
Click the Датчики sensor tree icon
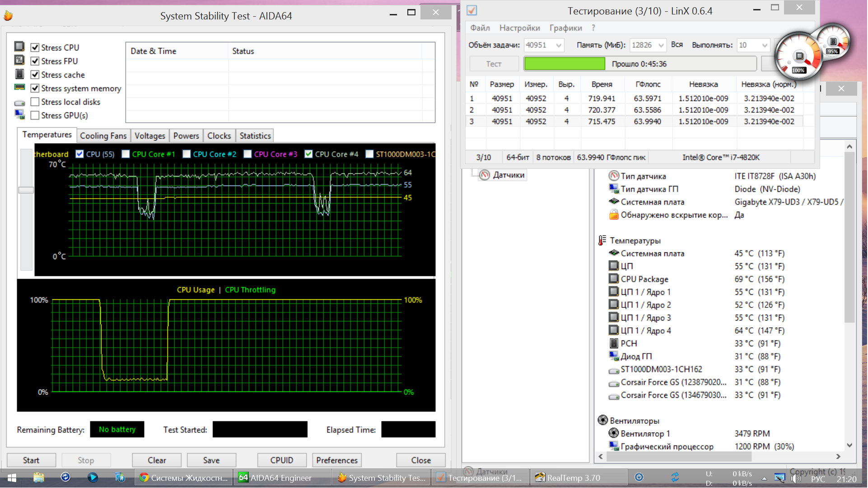click(485, 175)
